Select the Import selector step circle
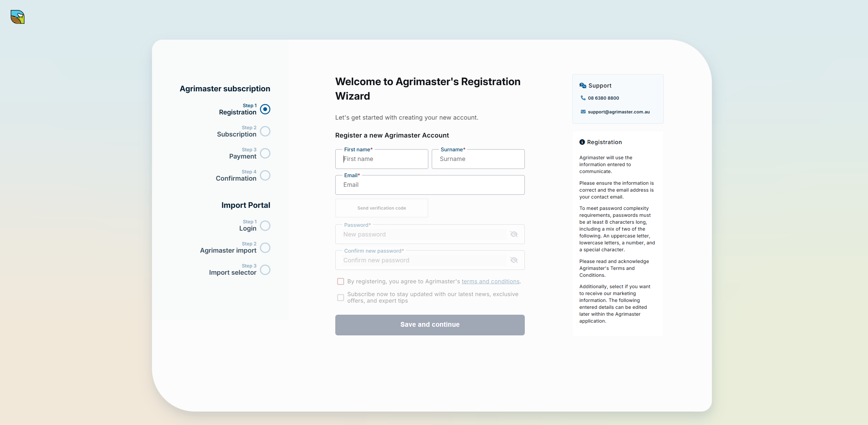The image size is (868, 425). [265, 270]
